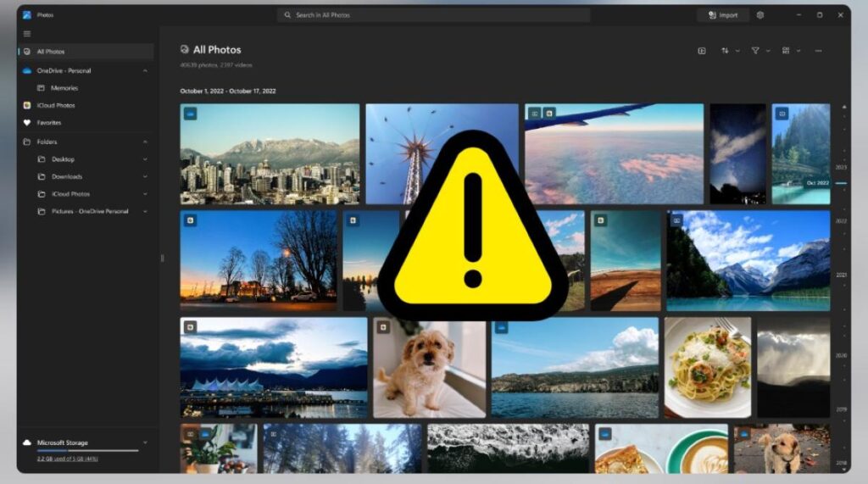This screenshot has height=484, width=868.
Task: Click the All Photos heading icon
Action: point(184,49)
